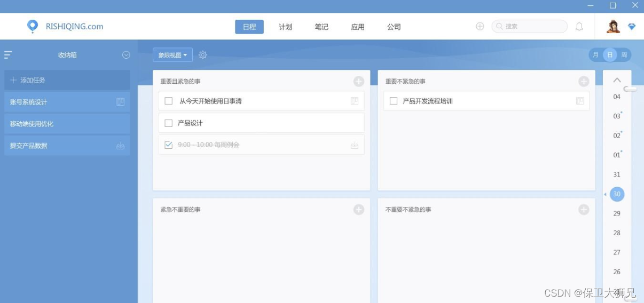Click 不重要不紧急的事 quadrant title

[x=409, y=210]
